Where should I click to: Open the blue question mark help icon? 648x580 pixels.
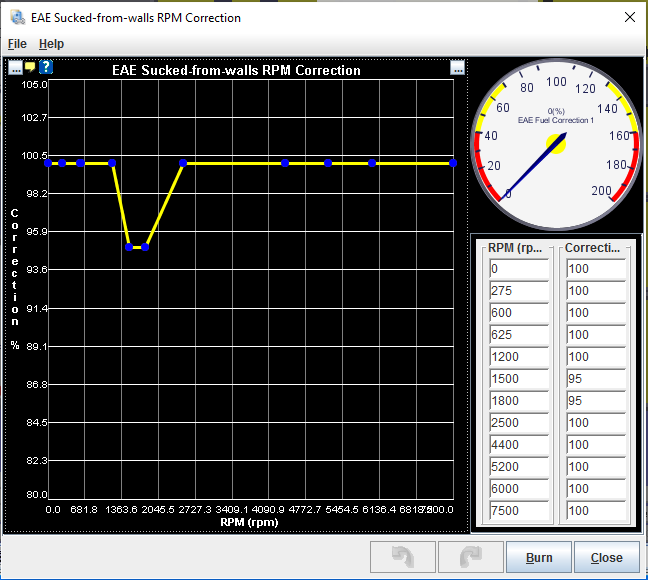pos(45,67)
